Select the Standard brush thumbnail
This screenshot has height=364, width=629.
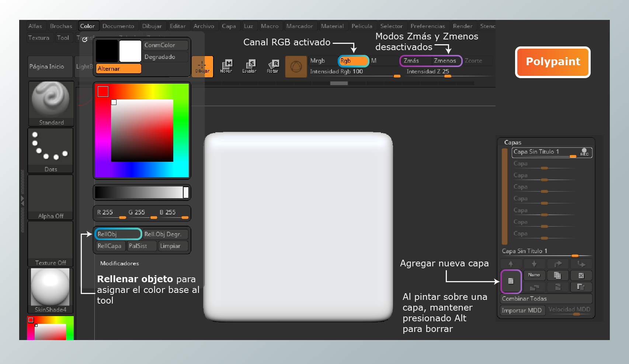[x=51, y=100]
